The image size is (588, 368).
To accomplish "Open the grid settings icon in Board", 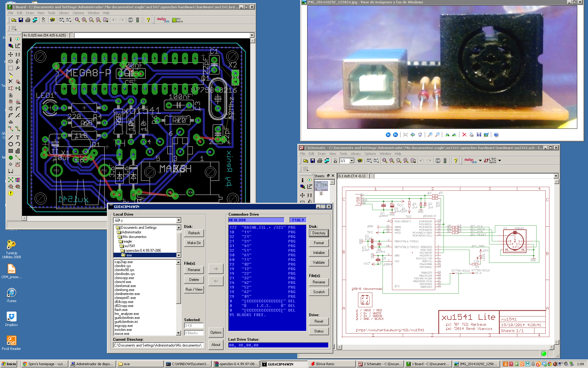I will 14,28.
